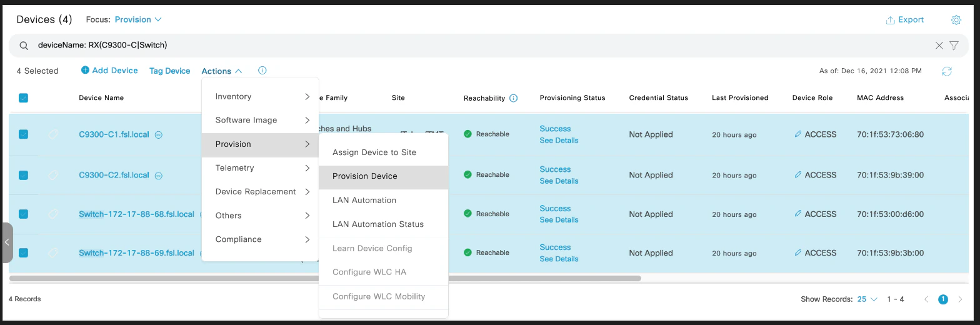Click badge icon beside C9300-C1.fsl.local

point(159,134)
